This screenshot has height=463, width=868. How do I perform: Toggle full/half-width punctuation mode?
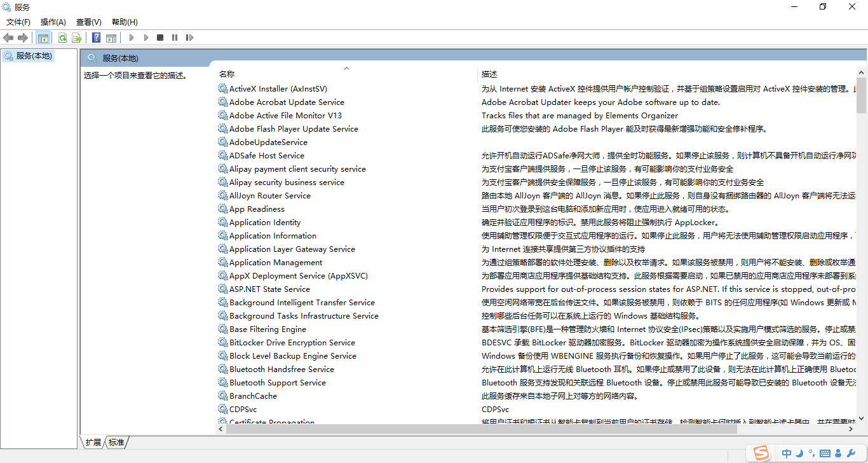pos(813,453)
